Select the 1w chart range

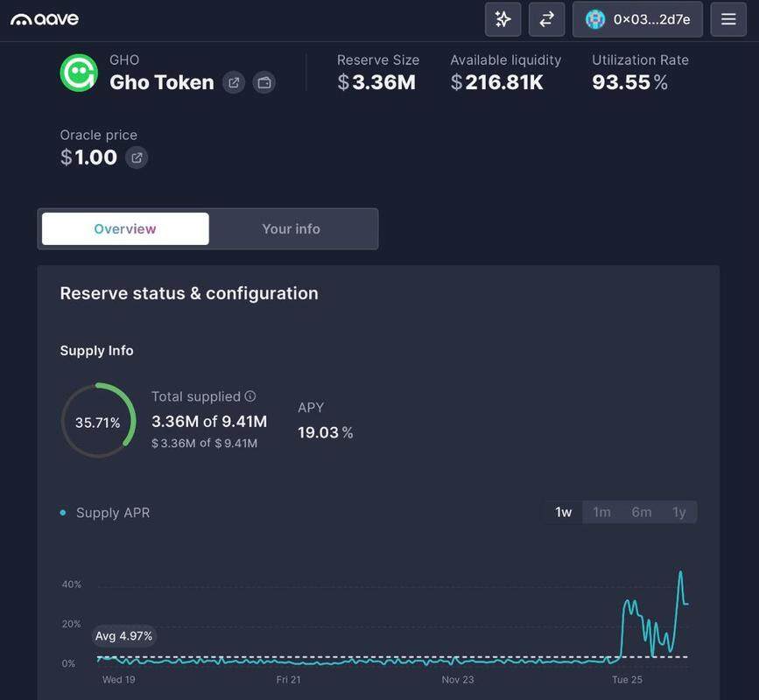pyautogui.click(x=564, y=513)
